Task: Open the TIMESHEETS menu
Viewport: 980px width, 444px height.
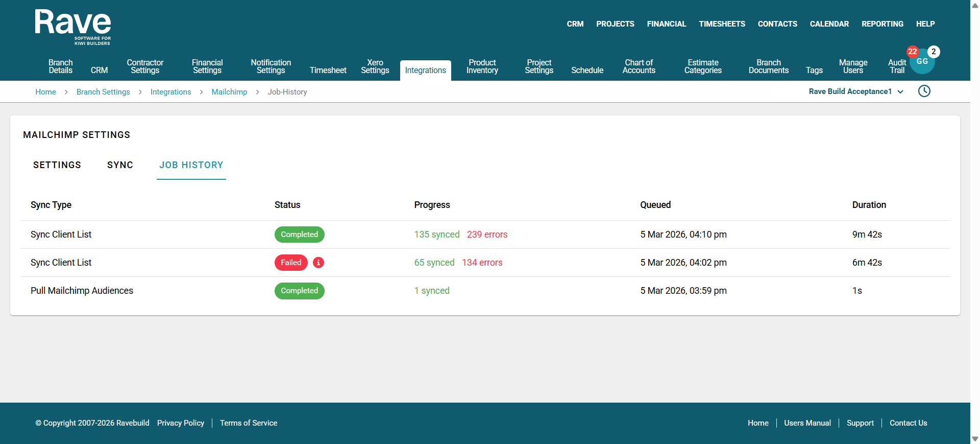Action: 722,24
